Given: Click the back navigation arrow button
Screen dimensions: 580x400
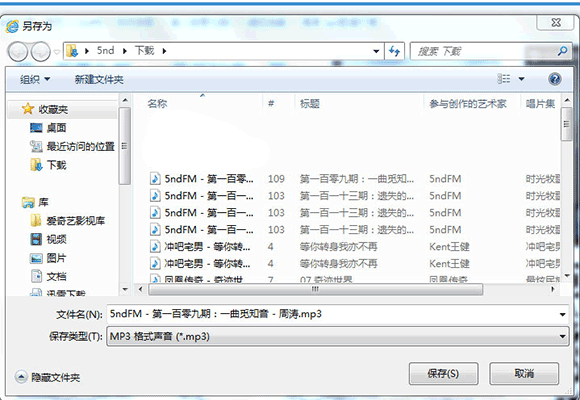Looking at the screenshot, I should tap(17, 51).
